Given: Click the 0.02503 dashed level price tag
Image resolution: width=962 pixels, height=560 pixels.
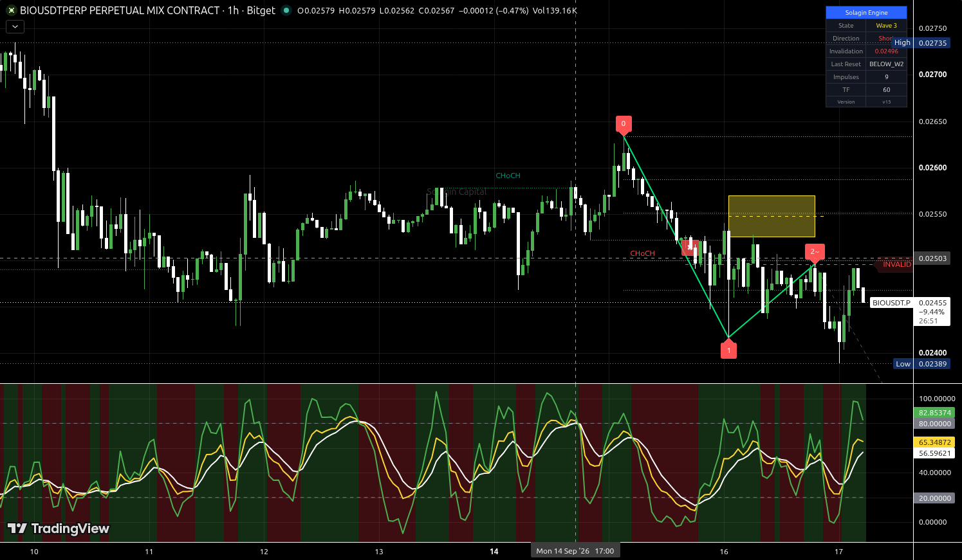Looking at the screenshot, I should tap(932, 258).
